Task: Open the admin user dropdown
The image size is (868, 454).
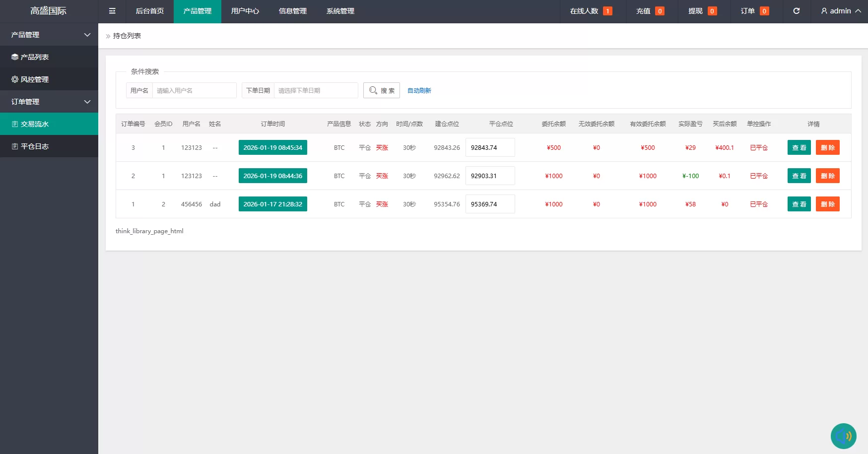Action: click(x=840, y=11)
